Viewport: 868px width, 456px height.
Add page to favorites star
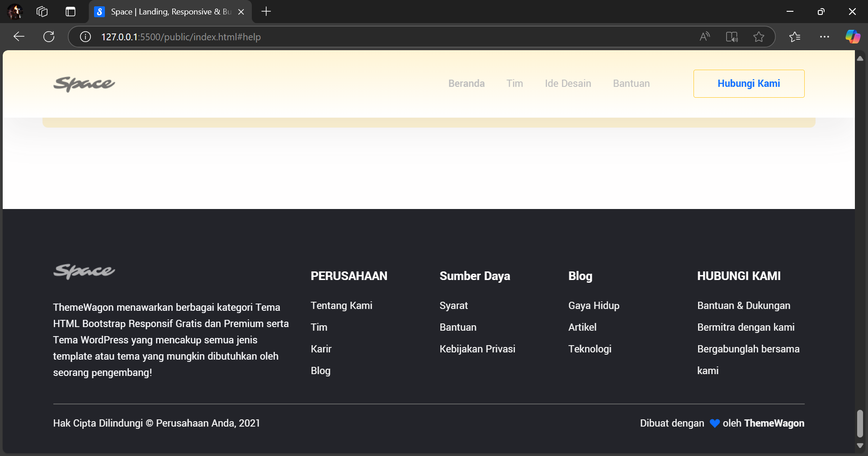click(x=759, y=37)
